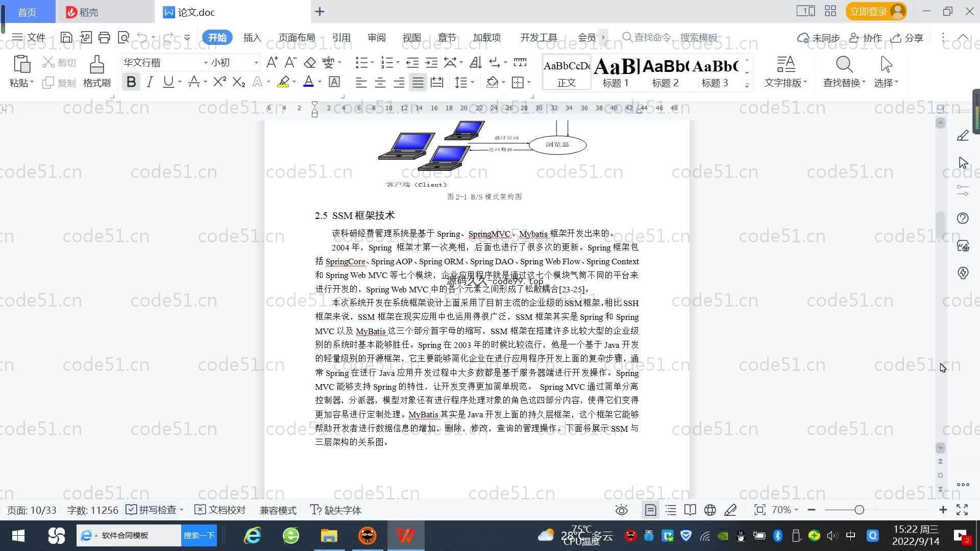The height and width of the screenshot is (551, 980).
Task: Click document proofreading 文档校对 button
Action: [x=220, y=510]
